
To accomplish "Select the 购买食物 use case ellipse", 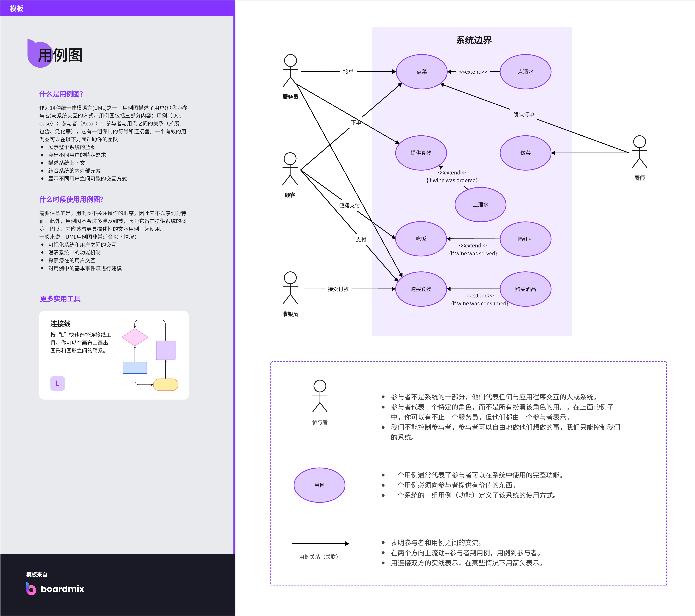I will point(421,289).
